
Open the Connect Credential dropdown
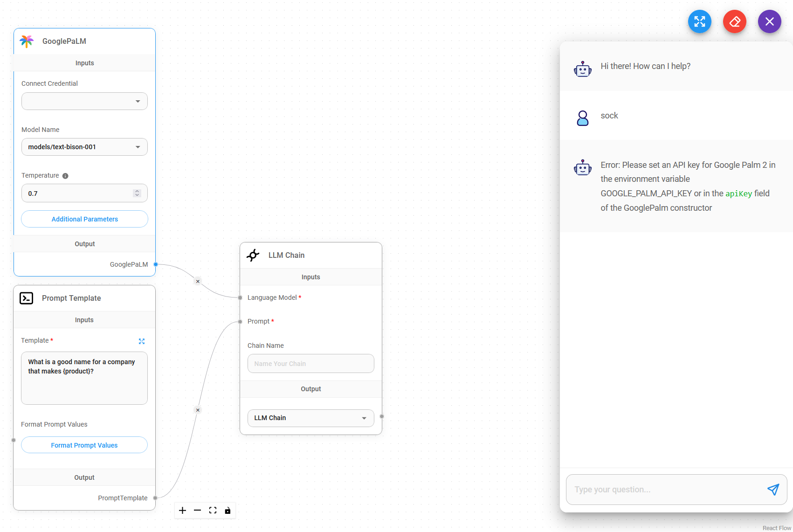click(84, 101)
